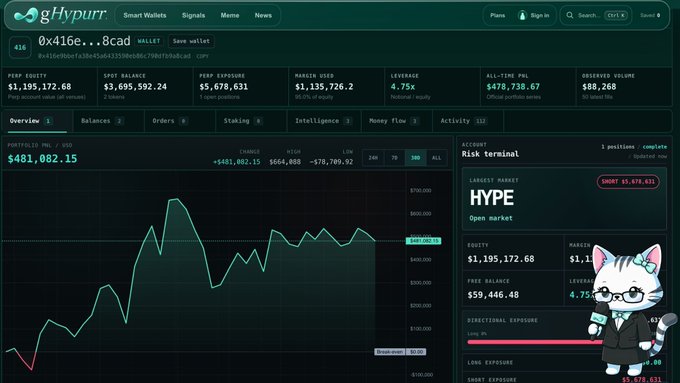Click Spot Balance value $3,695,592.24

pyautogui.click(x=135, y=87)
